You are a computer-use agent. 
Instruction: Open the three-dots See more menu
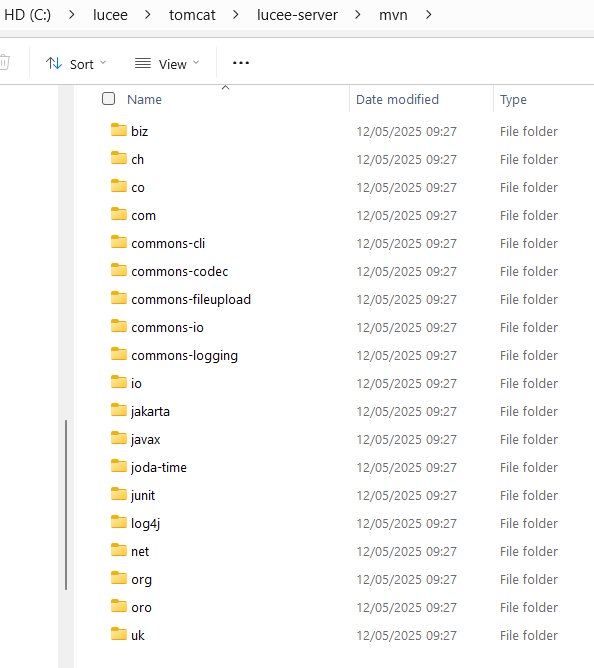point(241,63)
